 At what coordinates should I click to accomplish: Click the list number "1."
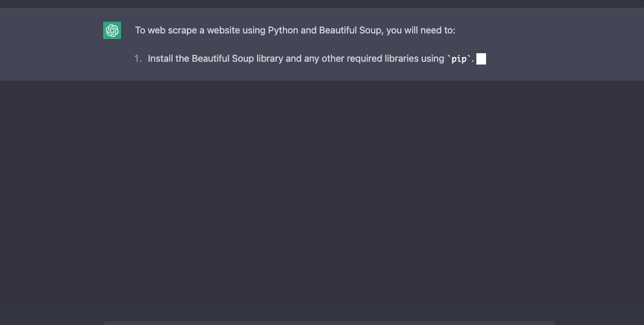point(138,59)
